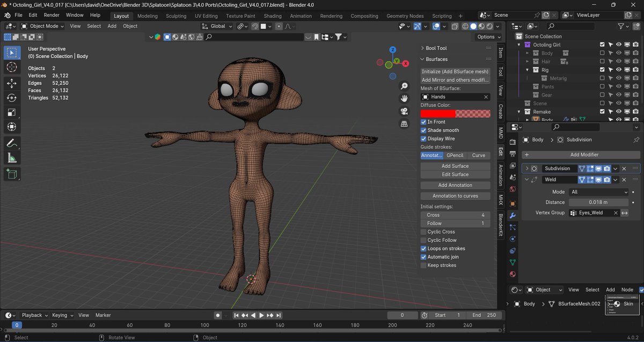Activate the Select Box tool
Image resolution: width=644 pixels, height=342 pixels.
pos(12,53)
